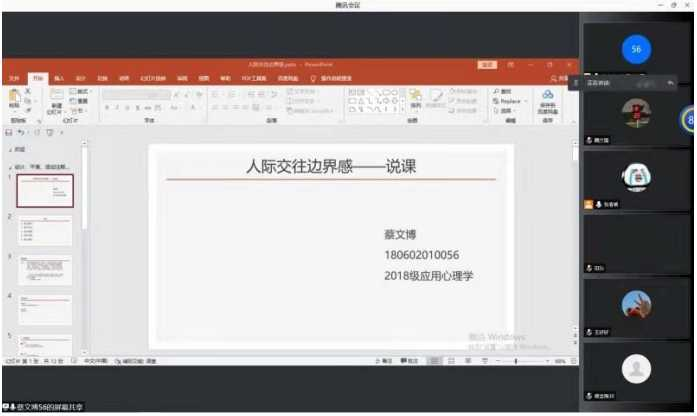The width and height of the screenshot is (697, 416).
Task: Expand the shapes gallery dropdown
Action: click(401, 109)
